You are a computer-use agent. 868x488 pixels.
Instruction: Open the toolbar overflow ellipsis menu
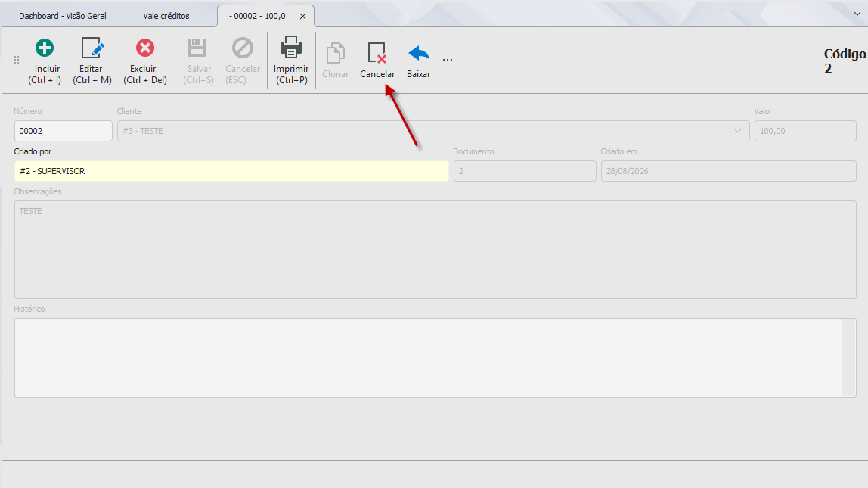pyautogui.click(x=448, y=59)
